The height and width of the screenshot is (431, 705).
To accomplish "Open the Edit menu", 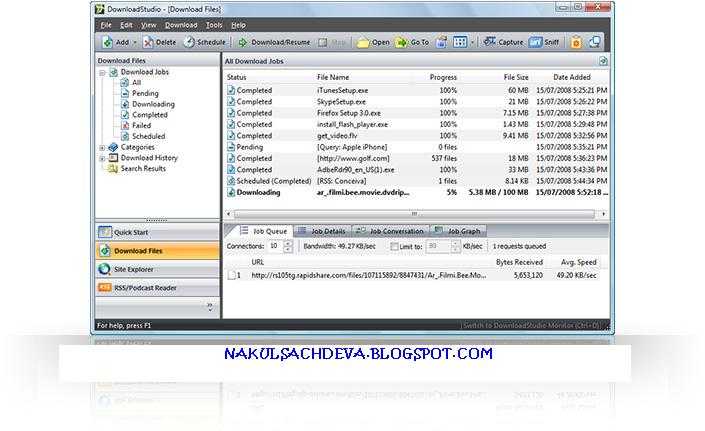I will [126, 25].
